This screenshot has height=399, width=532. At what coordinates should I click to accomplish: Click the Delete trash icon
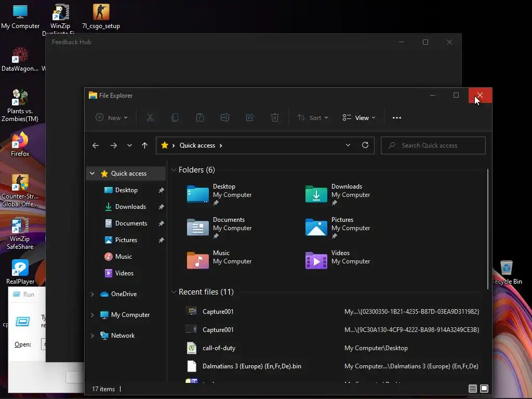tap(275, 118)
